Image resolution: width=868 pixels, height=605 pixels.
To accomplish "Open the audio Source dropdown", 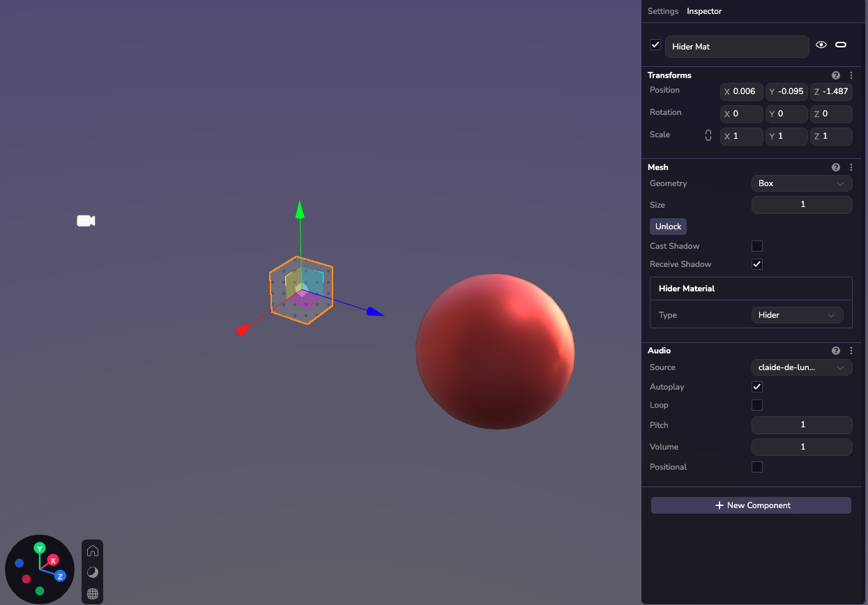I will pos(801,367).
